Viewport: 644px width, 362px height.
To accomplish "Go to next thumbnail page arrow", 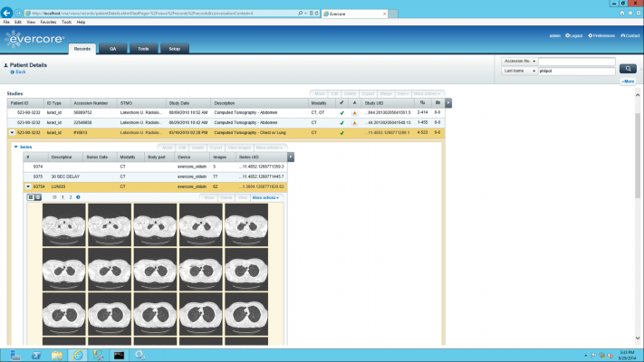I will point(78,196).
